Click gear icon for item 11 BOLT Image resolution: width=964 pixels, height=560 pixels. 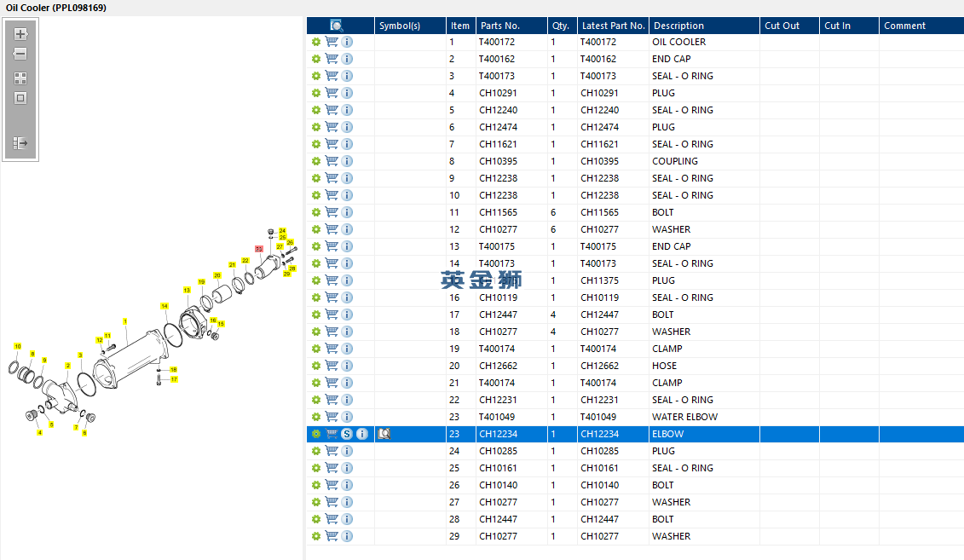[x=316, y=212]
